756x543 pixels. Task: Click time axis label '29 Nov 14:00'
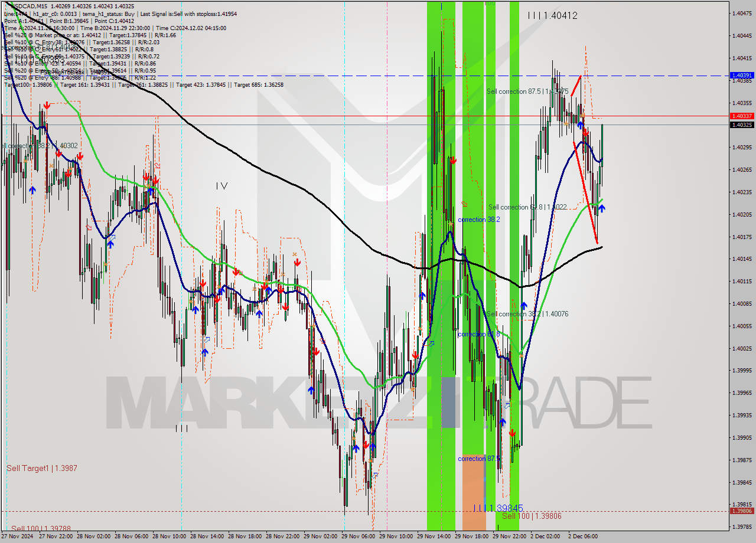coord(435,537)
